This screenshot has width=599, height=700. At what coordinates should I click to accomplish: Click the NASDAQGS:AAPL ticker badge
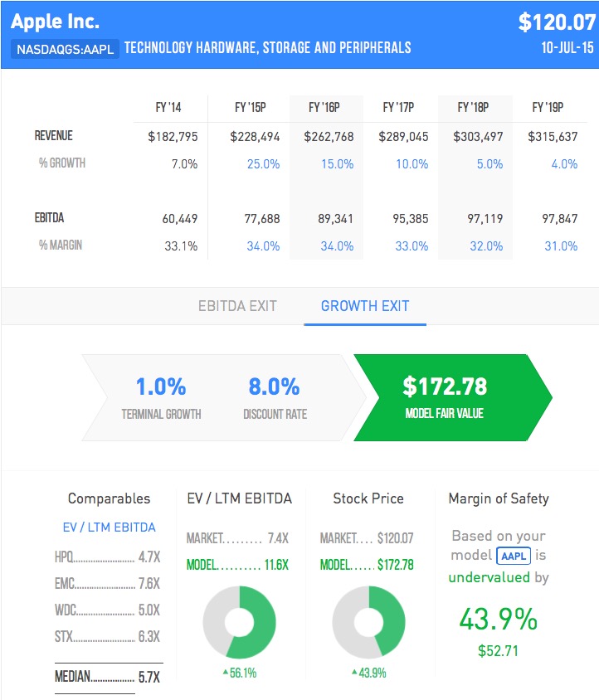pos(66,48)
